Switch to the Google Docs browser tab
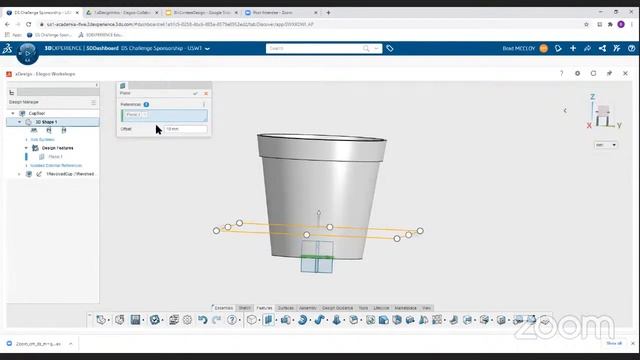 (202, 13)
